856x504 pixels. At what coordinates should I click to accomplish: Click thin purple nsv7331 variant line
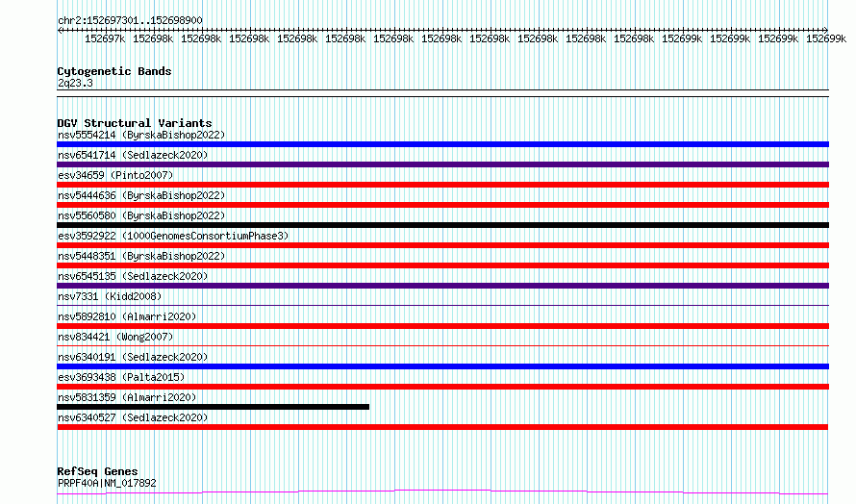point(442,305)
